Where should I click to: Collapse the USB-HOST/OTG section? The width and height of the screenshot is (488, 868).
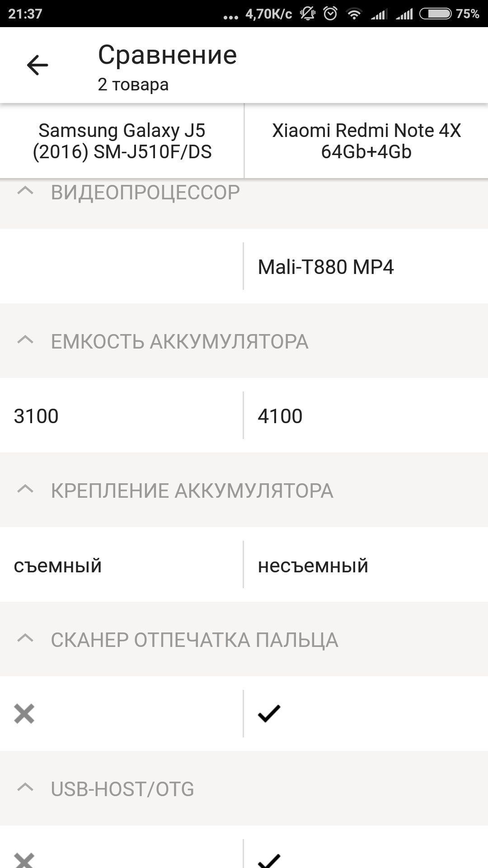click(x=25, y=788)
